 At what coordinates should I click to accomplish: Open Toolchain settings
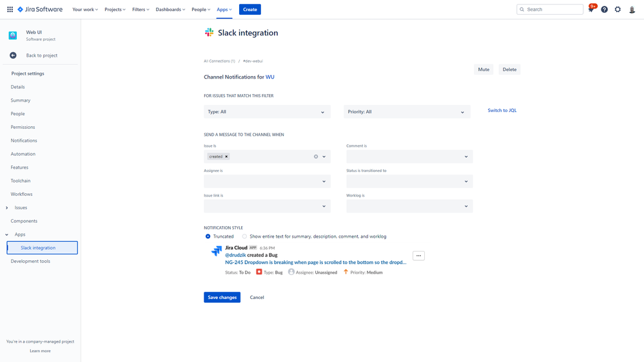tap(21, 180)
